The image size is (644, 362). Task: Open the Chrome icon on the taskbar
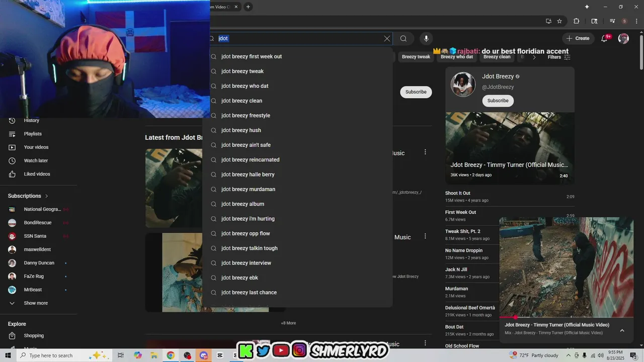(x=171, y=355)
